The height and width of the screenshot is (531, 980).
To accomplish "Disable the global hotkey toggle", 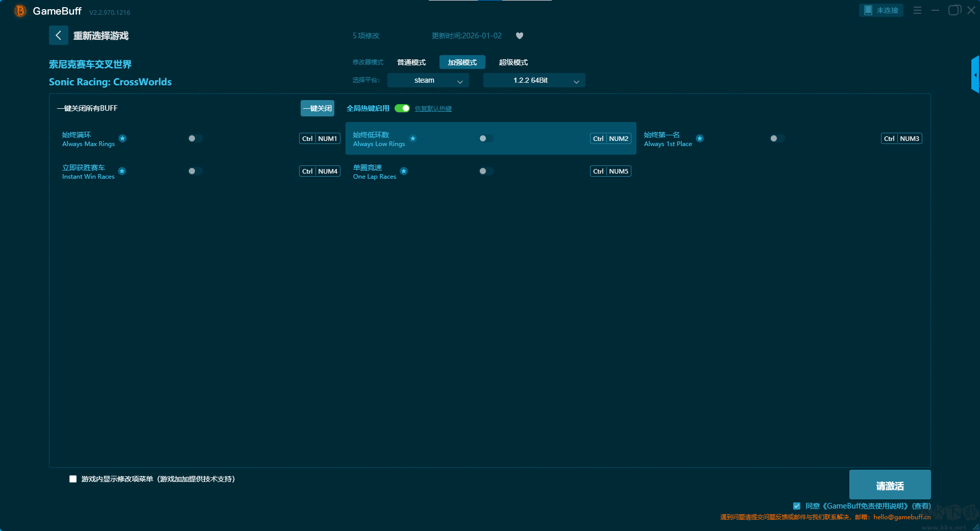I will click(x=402, y=108).
